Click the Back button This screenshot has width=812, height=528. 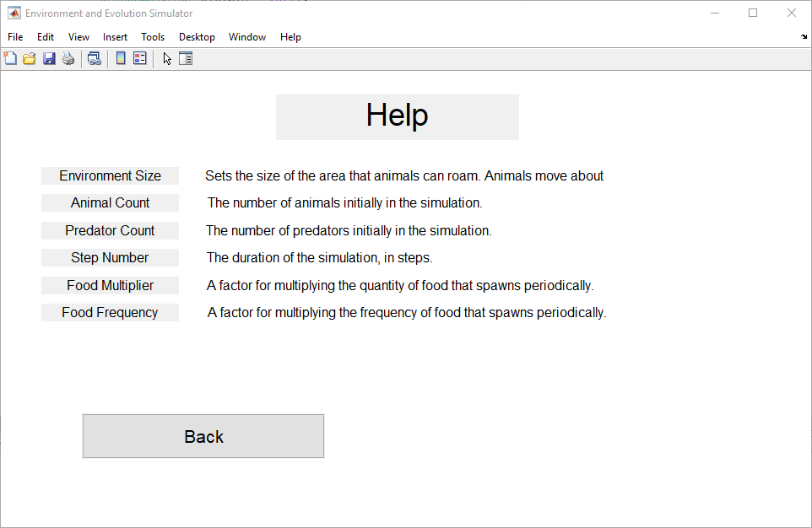[x=203, y=436]
